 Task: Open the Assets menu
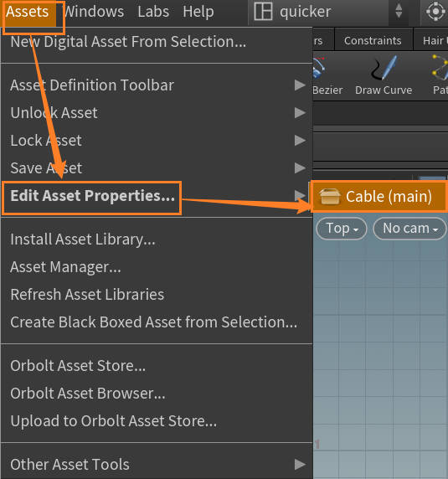click(28, 12)
